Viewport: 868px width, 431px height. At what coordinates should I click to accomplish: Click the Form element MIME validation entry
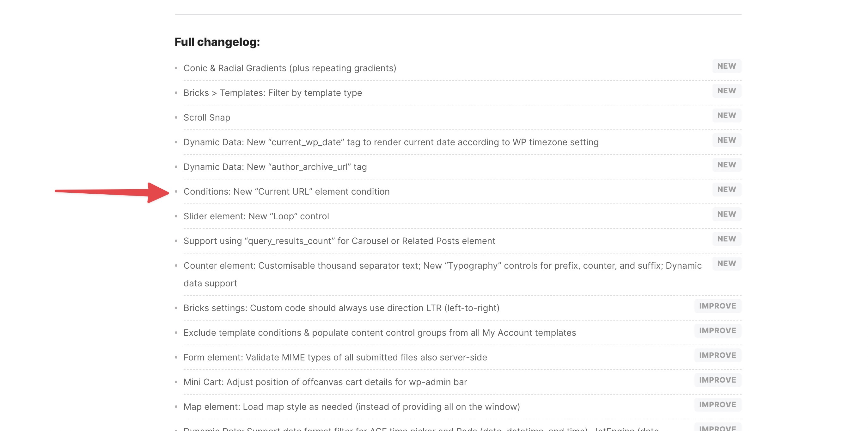335,357
